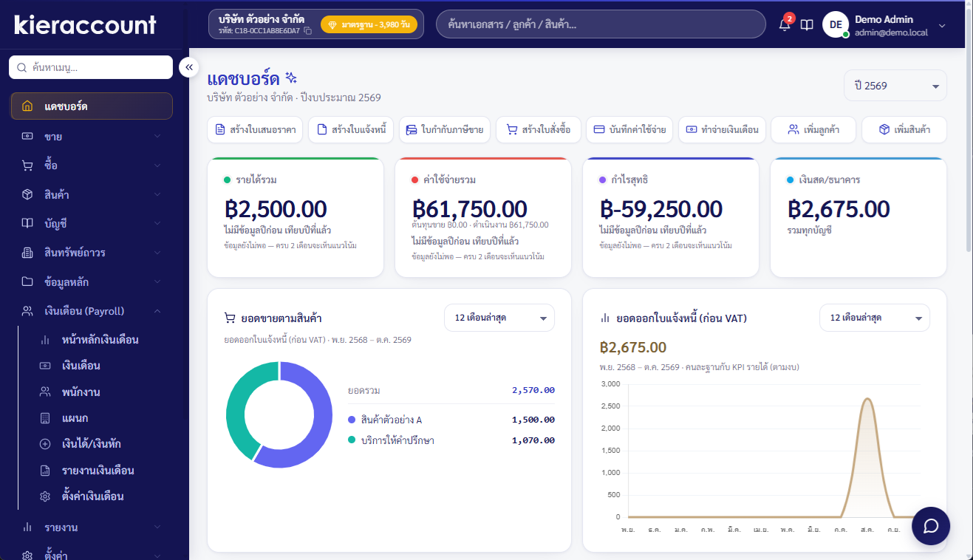Click the teal บริการให้คำปรึกษา legend swatch

click(352, 440)
